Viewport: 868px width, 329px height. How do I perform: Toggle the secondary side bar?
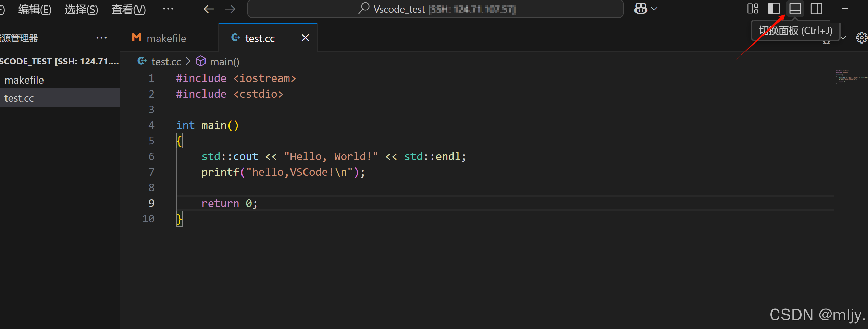point(816,9)
